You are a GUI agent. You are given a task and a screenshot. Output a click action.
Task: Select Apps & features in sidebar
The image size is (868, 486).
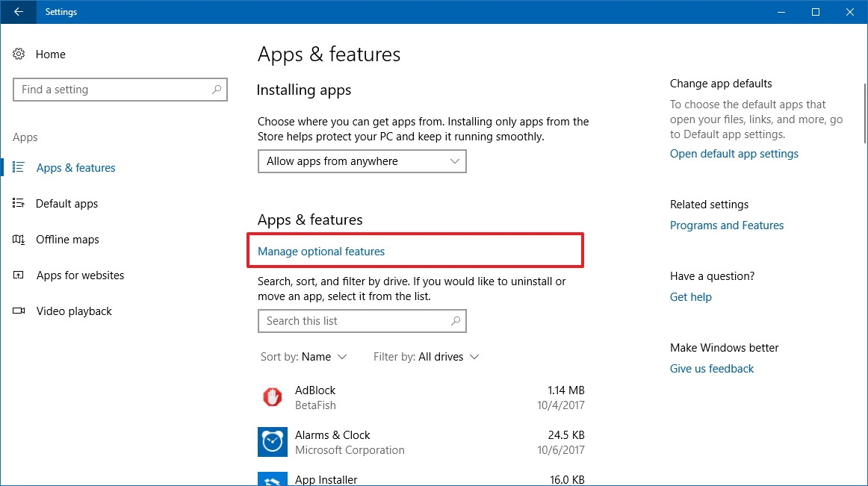click(76, 167)
